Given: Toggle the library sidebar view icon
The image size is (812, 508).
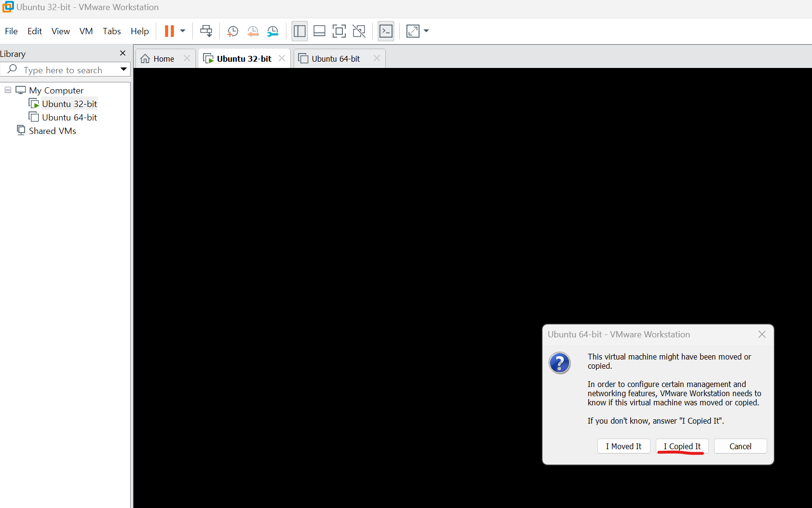Looking at the screenshot, I should coord(299,31).
